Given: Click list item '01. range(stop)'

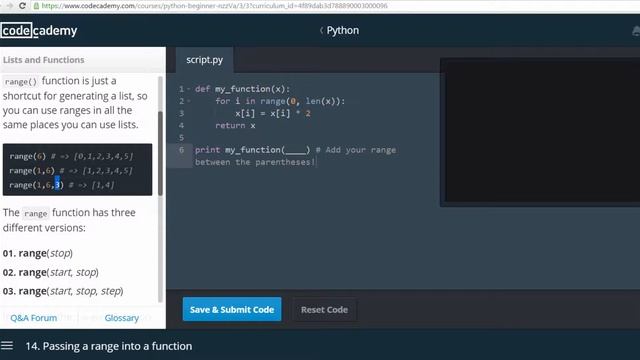Looking at the screenshot, I should [38, 253].
